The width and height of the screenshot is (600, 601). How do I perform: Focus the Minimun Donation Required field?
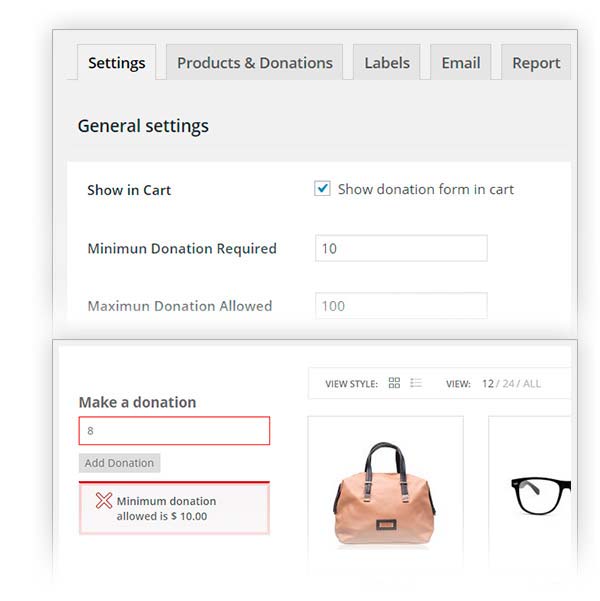[x=401, y=248]
